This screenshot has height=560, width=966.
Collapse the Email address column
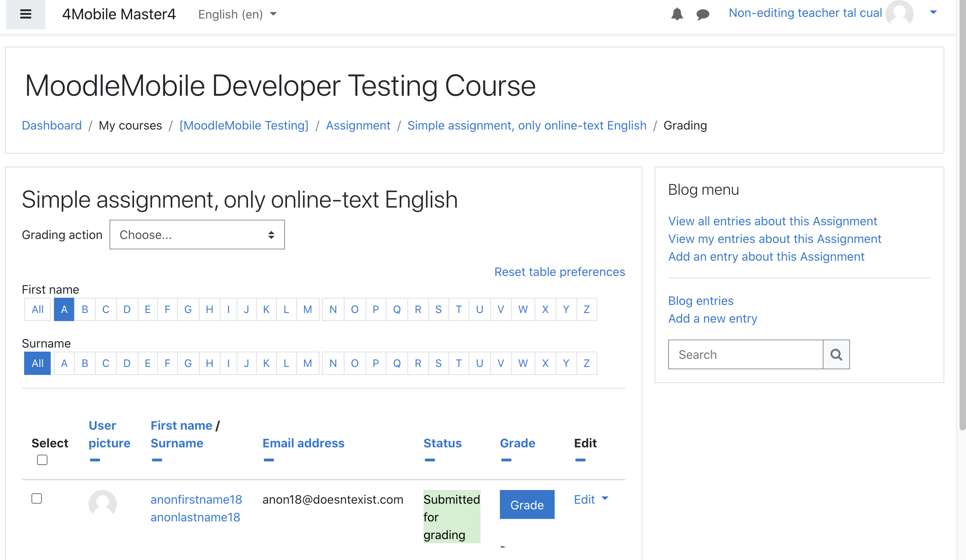269,460
